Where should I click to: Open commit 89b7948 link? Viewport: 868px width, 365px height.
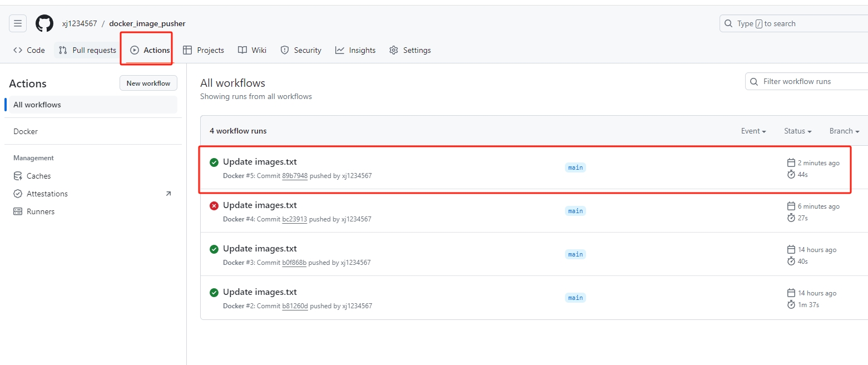[295, 176]
